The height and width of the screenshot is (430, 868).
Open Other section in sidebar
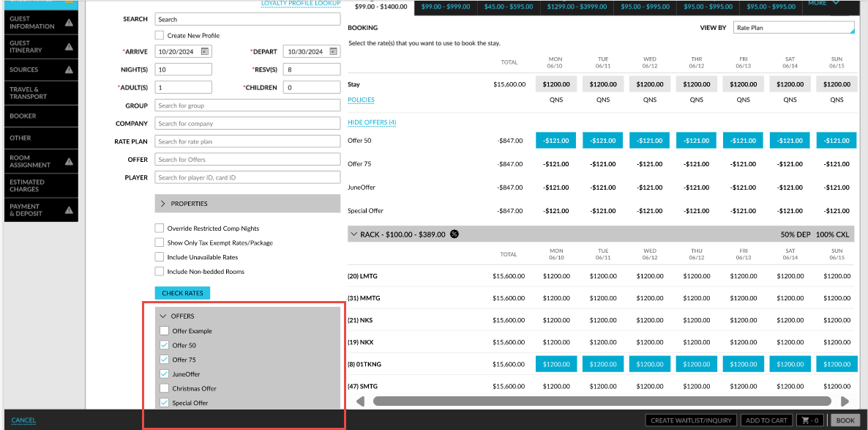42,138
